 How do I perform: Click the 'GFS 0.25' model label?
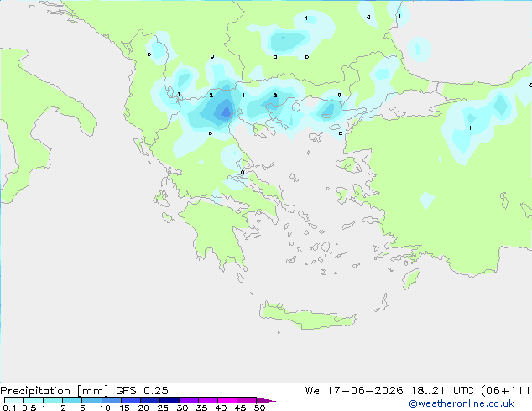pos(142,391)
